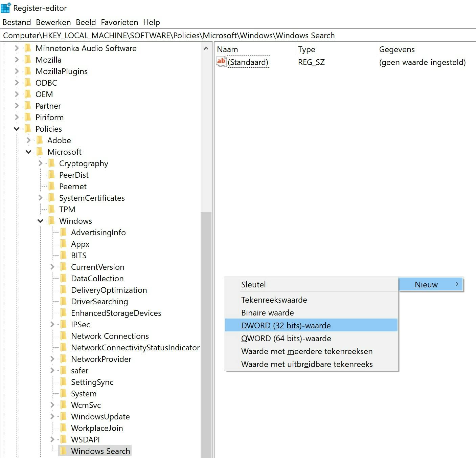This screenshot has width=476, height=458.
Task: Click the ODBC folder icon
Action: (x=28, y=83)
